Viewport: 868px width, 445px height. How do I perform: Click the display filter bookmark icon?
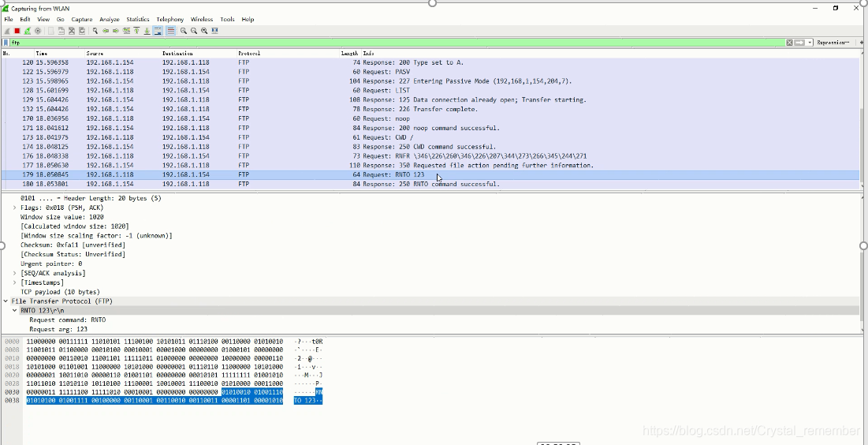(6, 43)
